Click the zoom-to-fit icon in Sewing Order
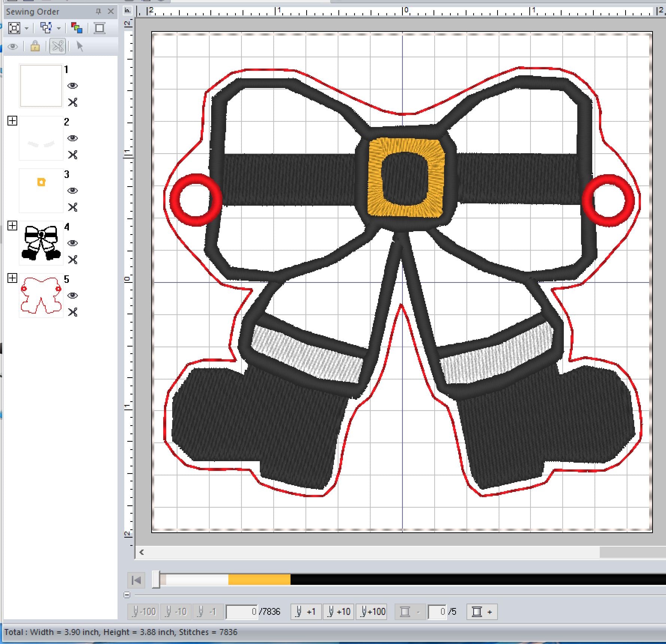Viewport: 666px width, 644px height. pos(14,28)
